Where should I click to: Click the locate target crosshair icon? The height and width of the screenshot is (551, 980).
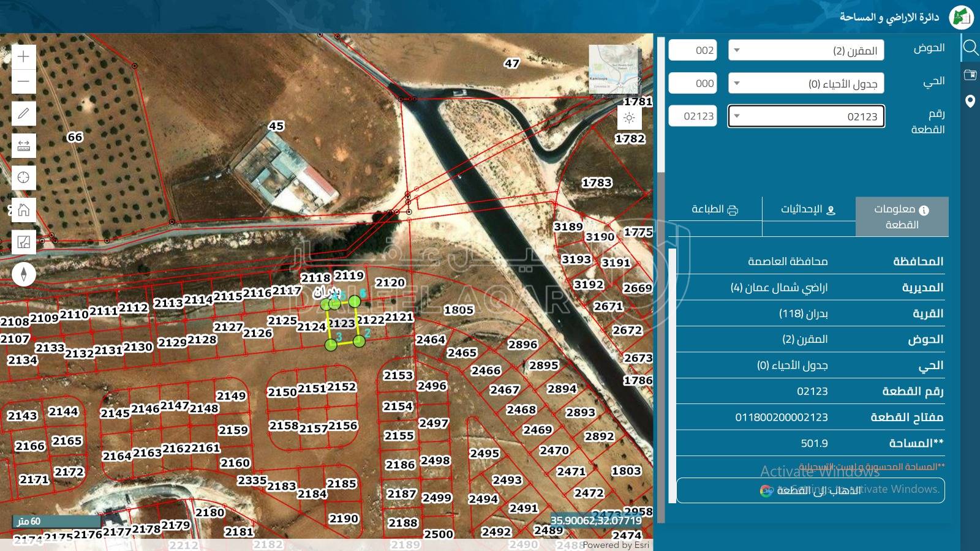point(23,178)
